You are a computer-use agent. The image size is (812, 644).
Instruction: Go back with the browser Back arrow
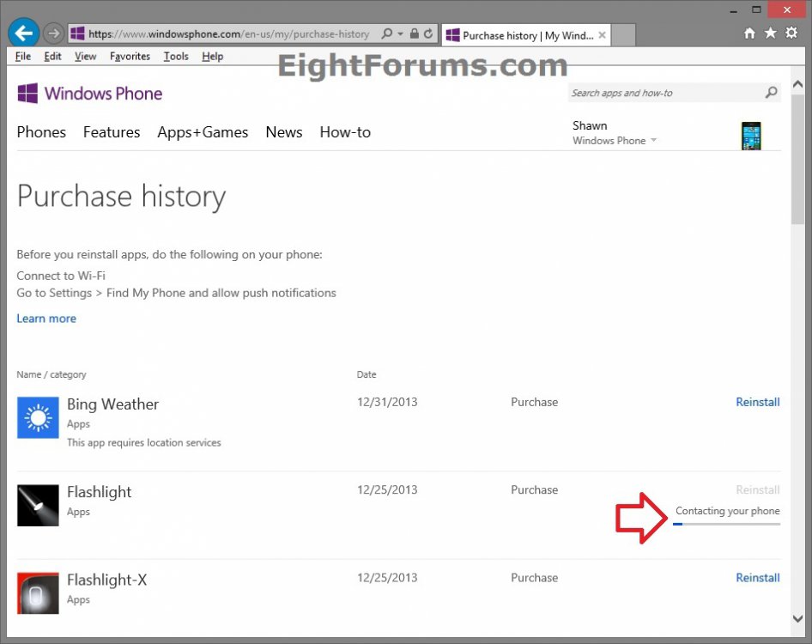pyautogui.click(x=24, y=33)
